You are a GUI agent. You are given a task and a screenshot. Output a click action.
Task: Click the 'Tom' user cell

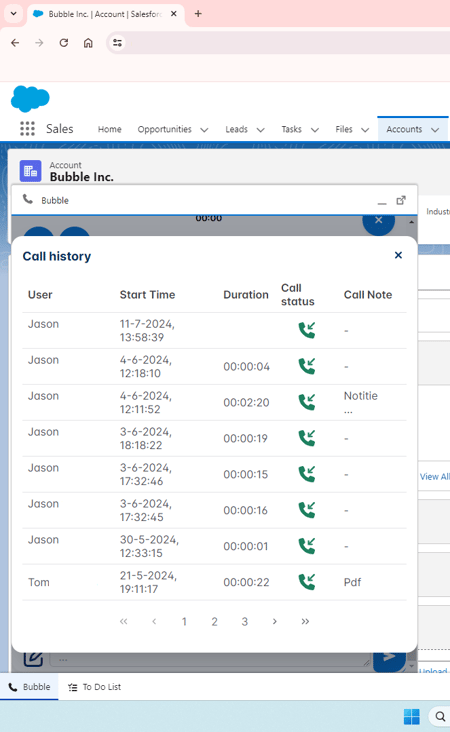39,582
